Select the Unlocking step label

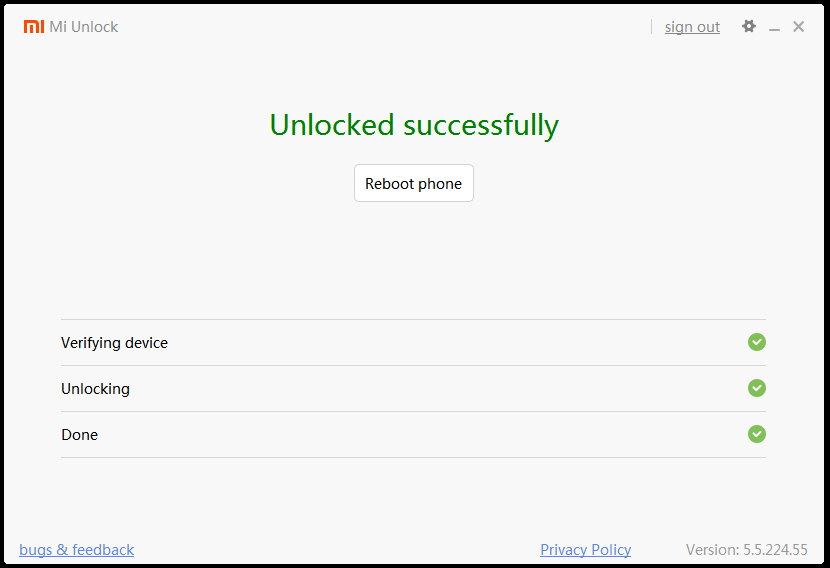pyautogui.click(x=95, y=389)
